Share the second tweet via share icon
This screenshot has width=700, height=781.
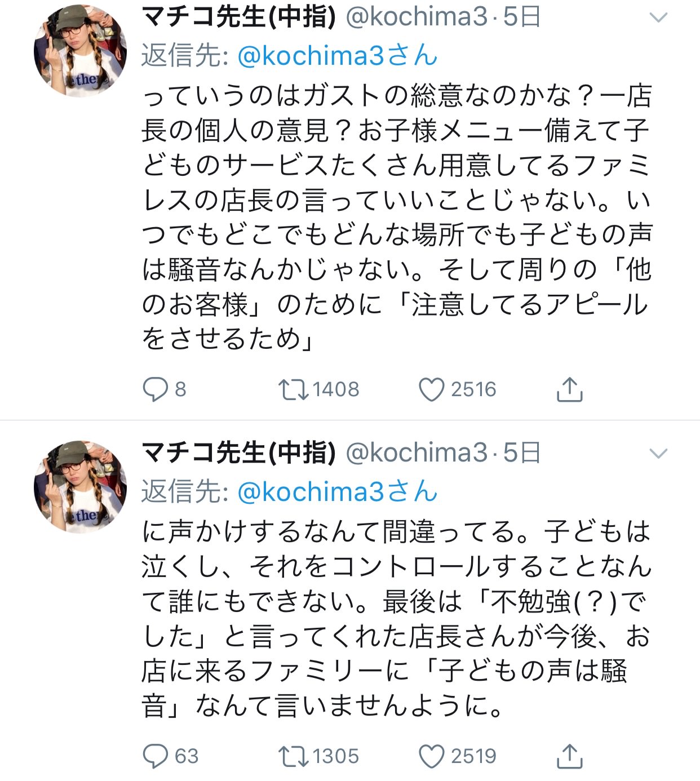coord(569,756)
